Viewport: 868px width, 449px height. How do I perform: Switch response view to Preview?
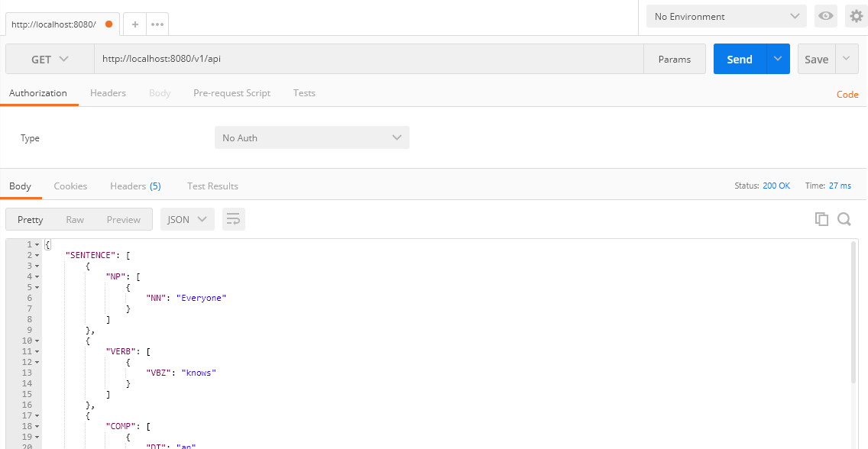coord(123,219)
